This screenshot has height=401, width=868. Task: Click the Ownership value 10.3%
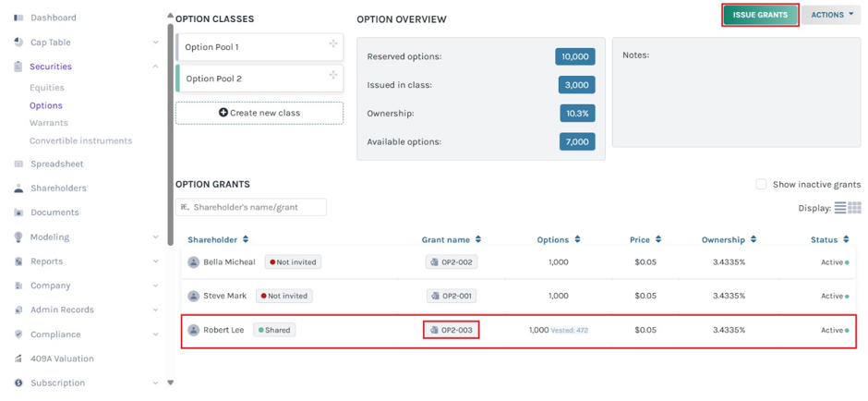(577, 113)
